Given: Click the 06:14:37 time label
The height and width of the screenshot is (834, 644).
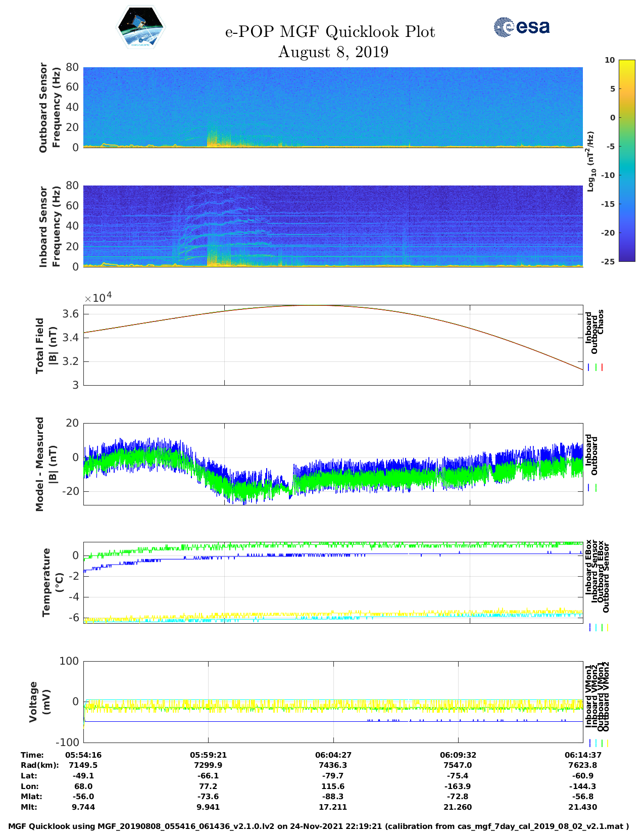Looking at the screenshot, I should pos(582,755).
